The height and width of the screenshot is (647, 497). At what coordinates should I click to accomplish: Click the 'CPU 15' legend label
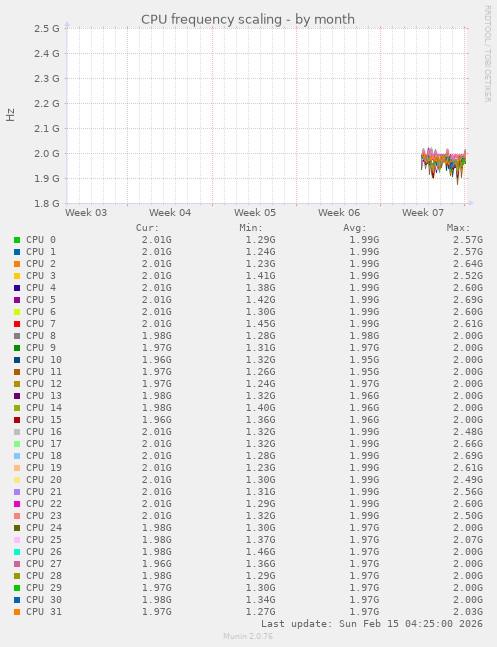(x=44, y=420)
